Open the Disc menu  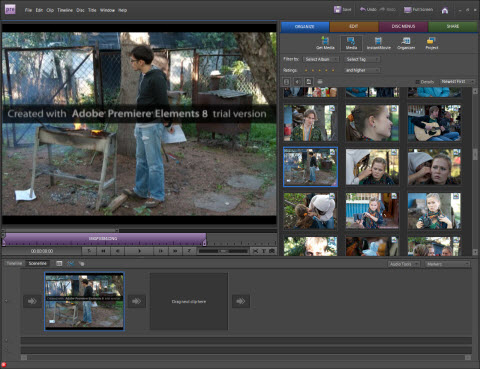[80, 10]
